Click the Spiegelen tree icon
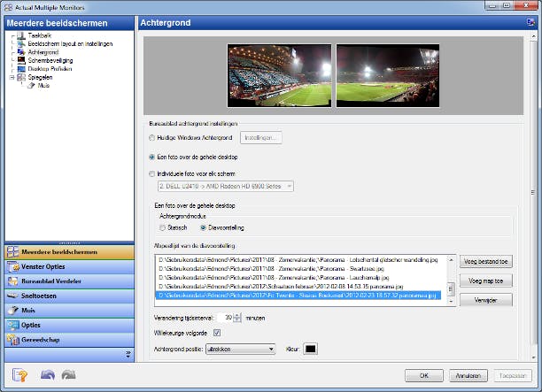This screenshot has height=392, width=542. coord(21,77)
